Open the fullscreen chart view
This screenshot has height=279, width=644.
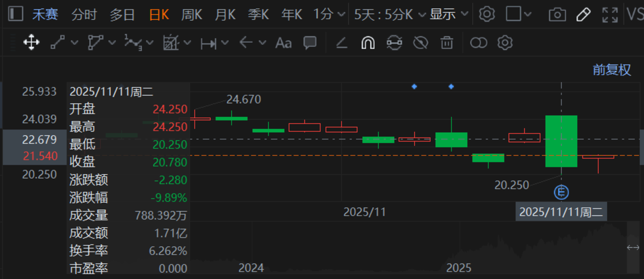(x=610, y=15)
